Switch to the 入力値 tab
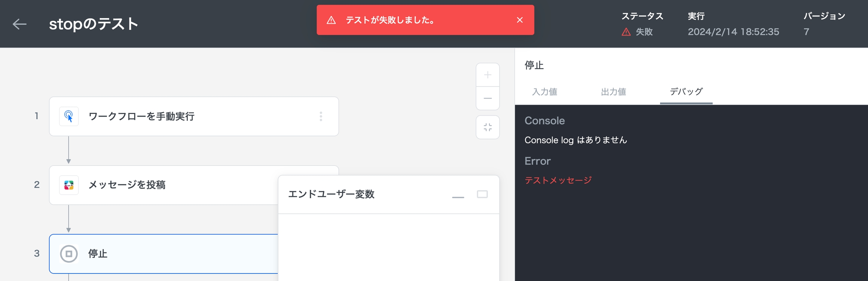The image size is (868, 281). point(544,92)
